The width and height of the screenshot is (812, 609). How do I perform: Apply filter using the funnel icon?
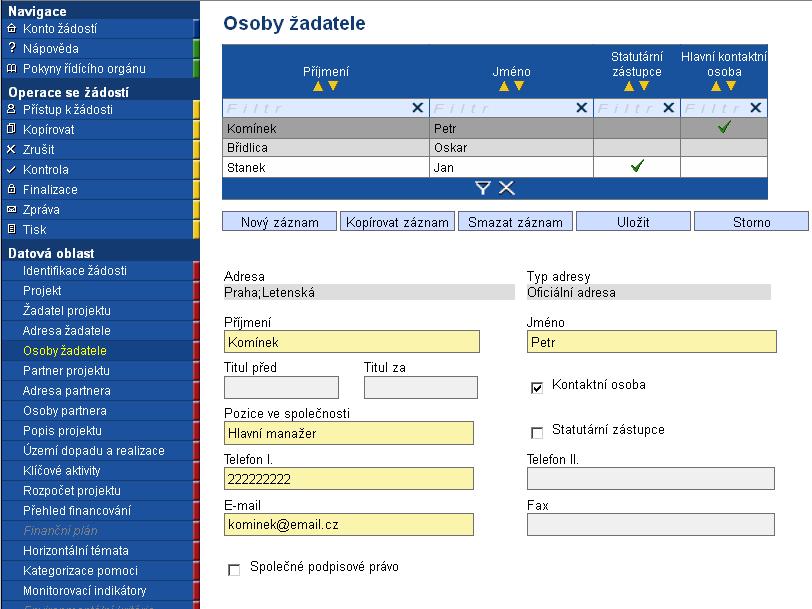pos(483,188)
